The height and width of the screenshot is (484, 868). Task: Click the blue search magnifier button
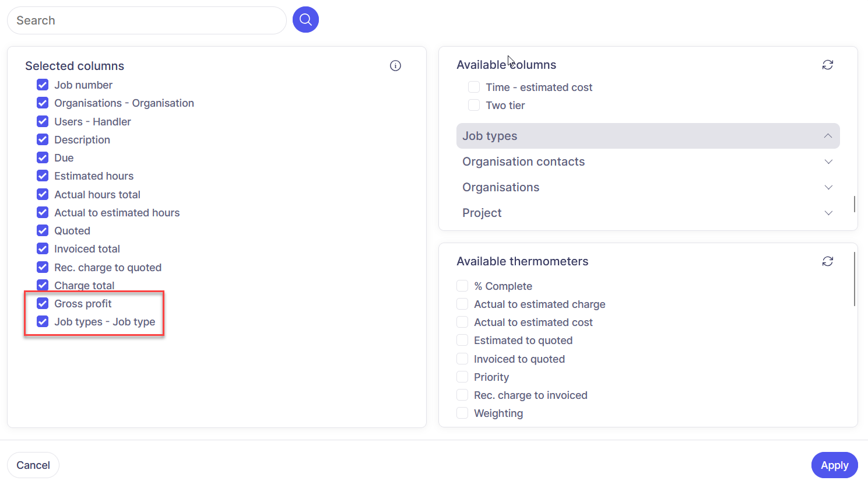[x=305, y=20]
